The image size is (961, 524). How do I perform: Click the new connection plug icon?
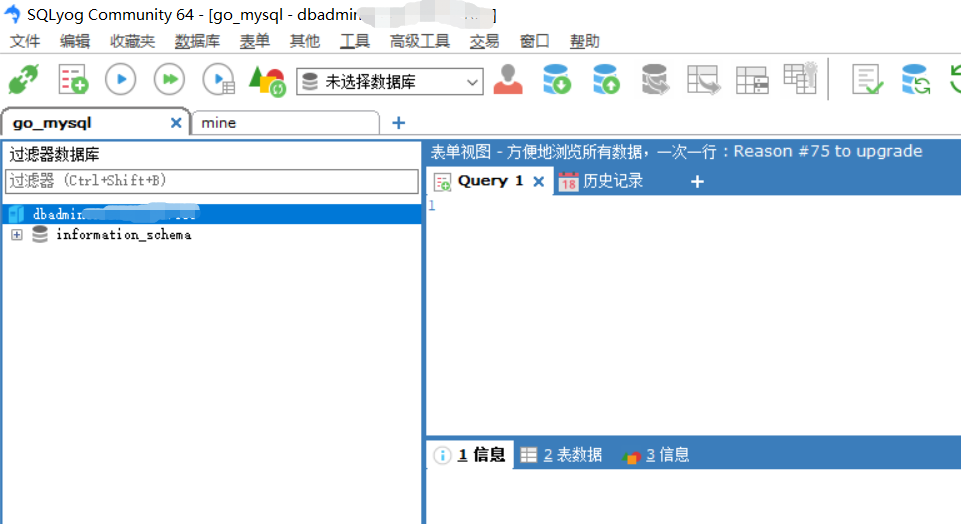23,80
